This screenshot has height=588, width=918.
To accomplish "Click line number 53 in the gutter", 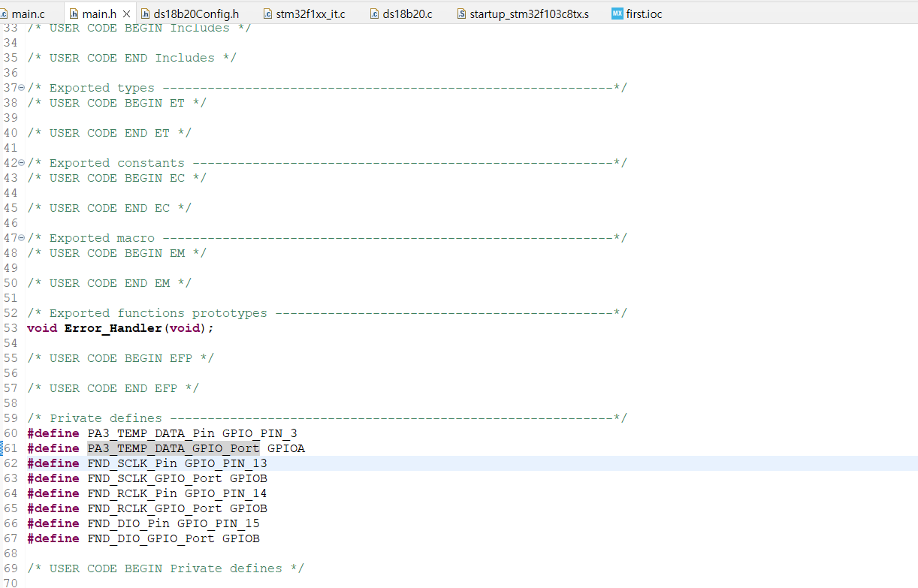I will coord(11,328).
